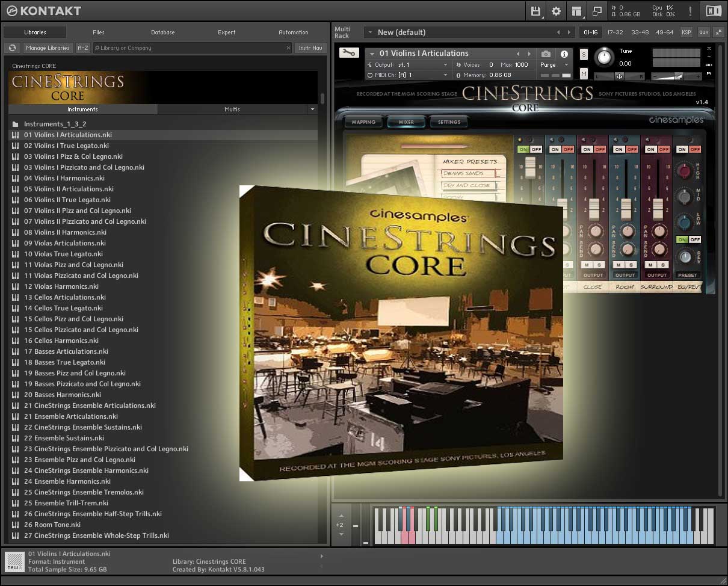Viewport: 728px width, 586px height.
Task: Go to next instrument arrow for 01 Violins
Action: [529, 54]
